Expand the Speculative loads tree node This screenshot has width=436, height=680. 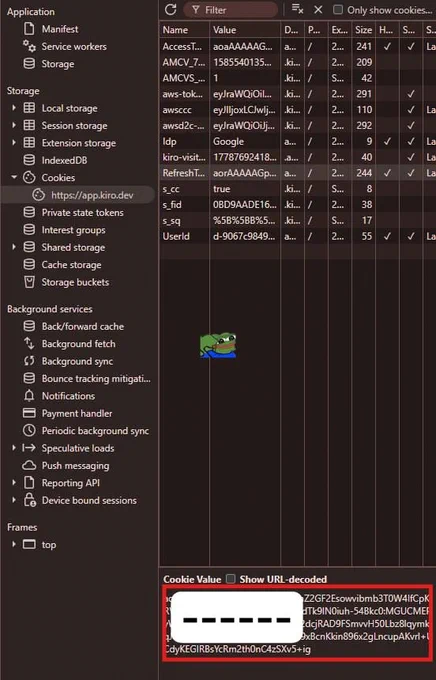pos(14,448)
